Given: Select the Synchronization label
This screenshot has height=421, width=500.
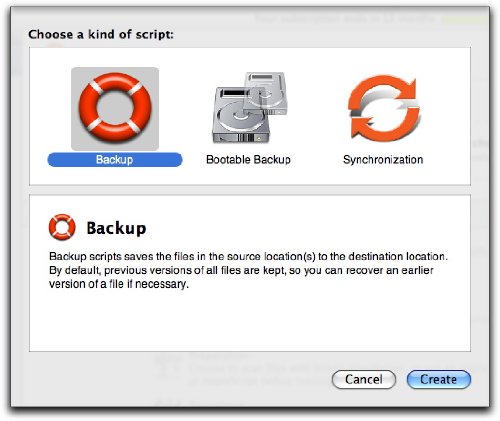Looking at the screenshot, I should tap(383, 160).
